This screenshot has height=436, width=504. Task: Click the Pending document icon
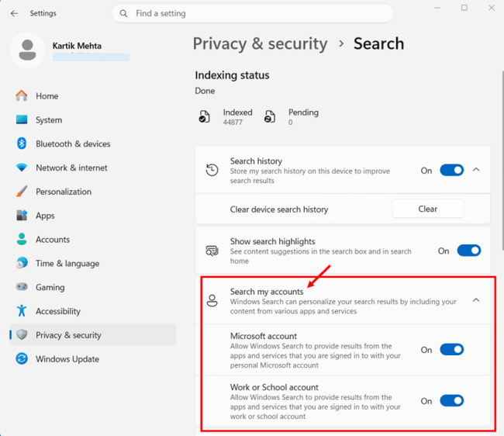point(270,116)
